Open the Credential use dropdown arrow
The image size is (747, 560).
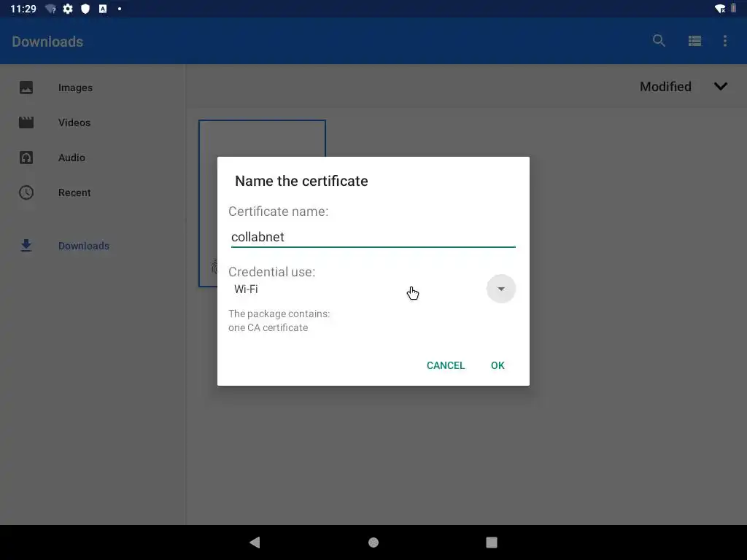point(500,289)
